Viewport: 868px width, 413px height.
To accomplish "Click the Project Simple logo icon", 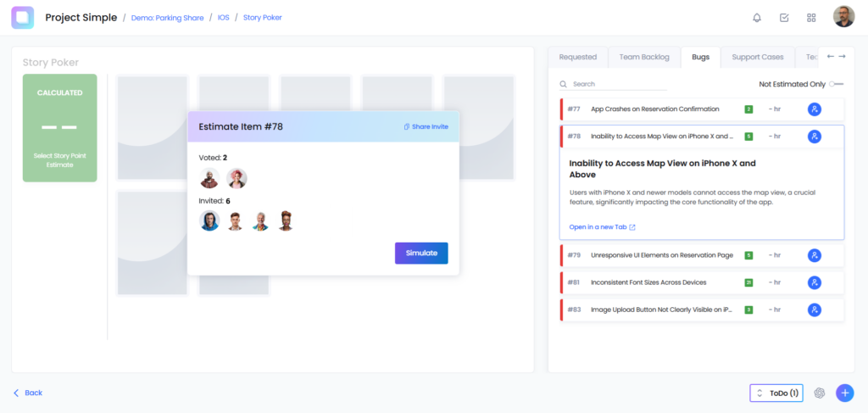I will [23, 18].
